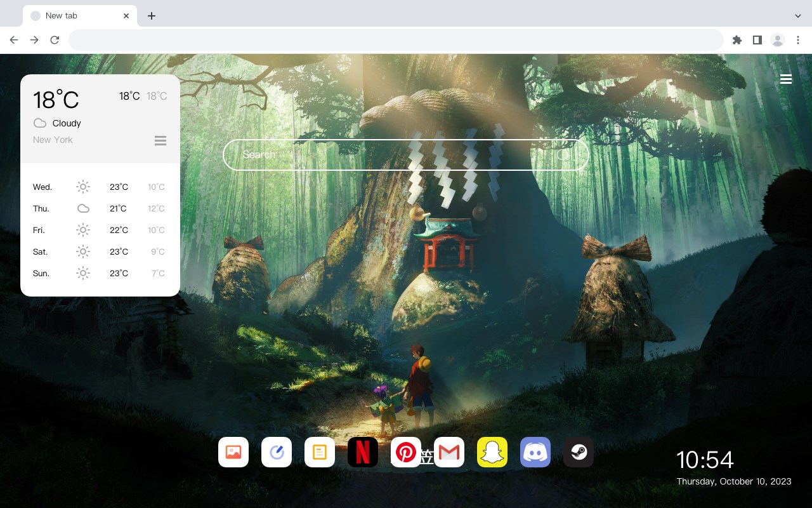
Task: Open the wallpaper gallery dock icon
Action: pos(233,452)
